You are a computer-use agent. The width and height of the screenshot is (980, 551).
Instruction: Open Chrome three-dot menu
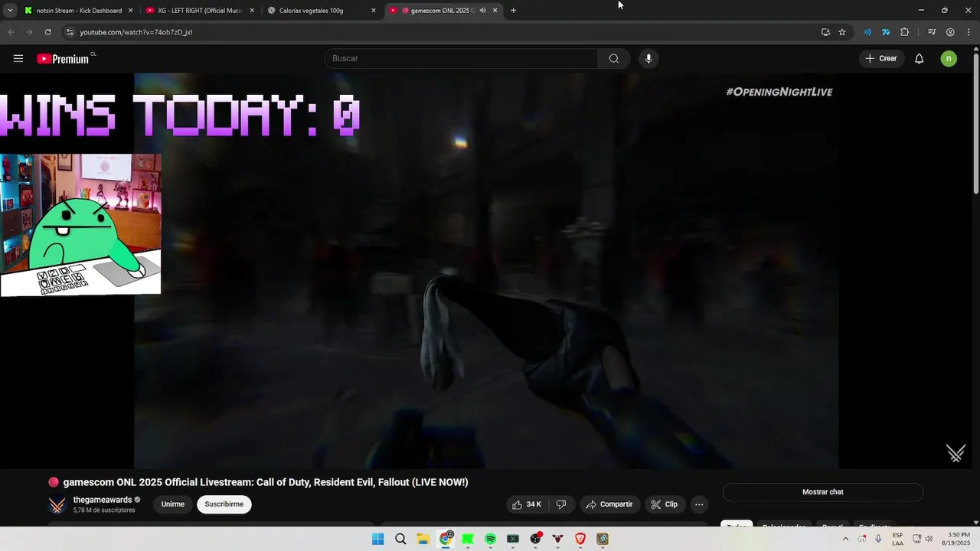pyautogui.click(x=969, y=32)
